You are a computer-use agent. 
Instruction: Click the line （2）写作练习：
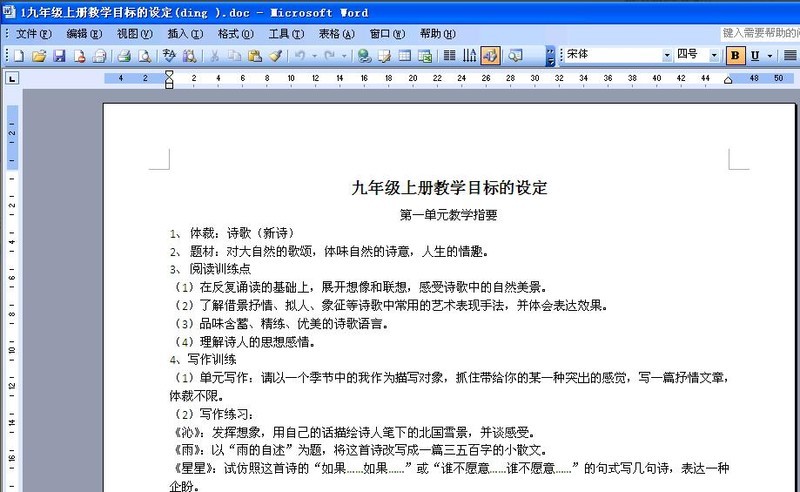(x=214, y=414)
